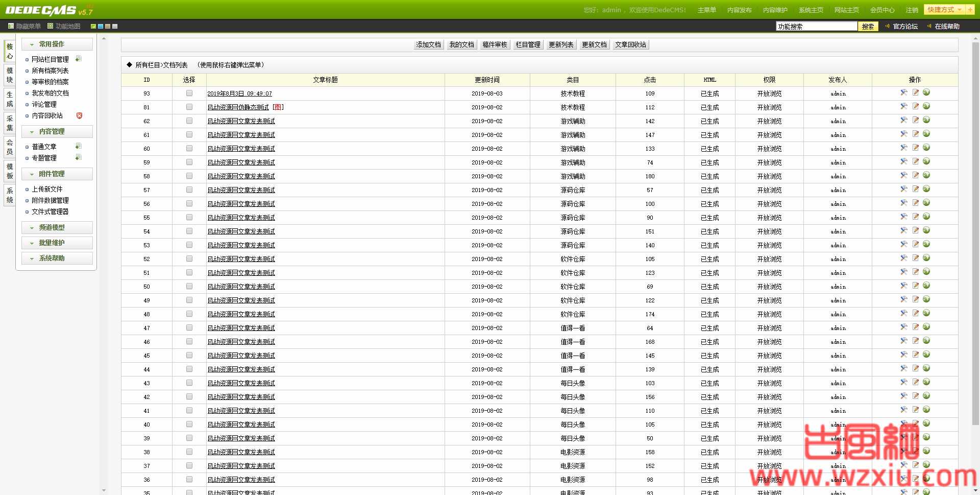The image size is (980, 495).
Task: Select the checkbox in row ID 62
Action: [189, 121]
